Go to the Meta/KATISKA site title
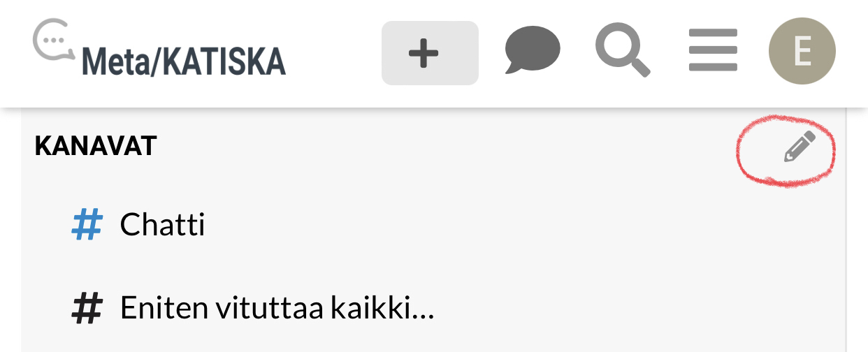 tap(184, 62)
